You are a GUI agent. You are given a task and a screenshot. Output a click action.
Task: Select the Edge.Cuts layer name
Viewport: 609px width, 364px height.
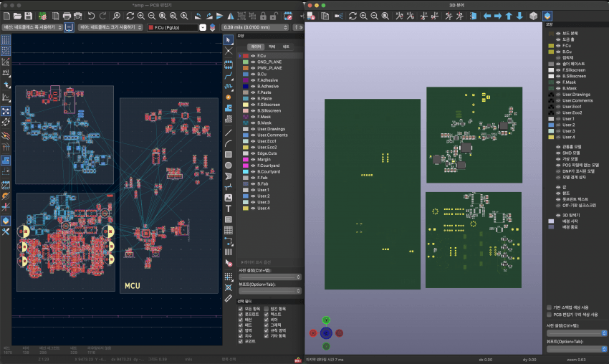267,153
